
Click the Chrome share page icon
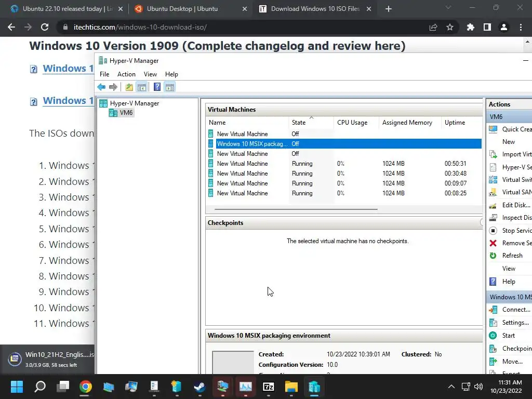433,27
